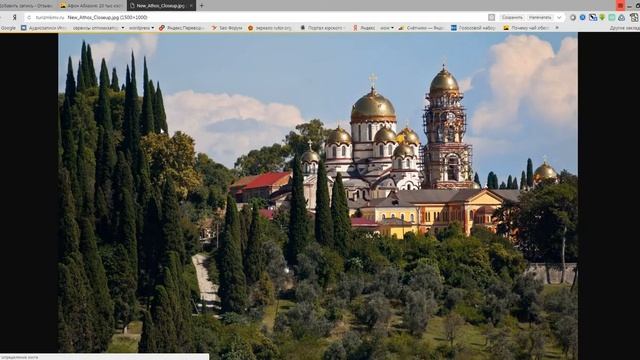Reload the page with refresh icon
Screen dimensions: 640x360
[29, 18]
